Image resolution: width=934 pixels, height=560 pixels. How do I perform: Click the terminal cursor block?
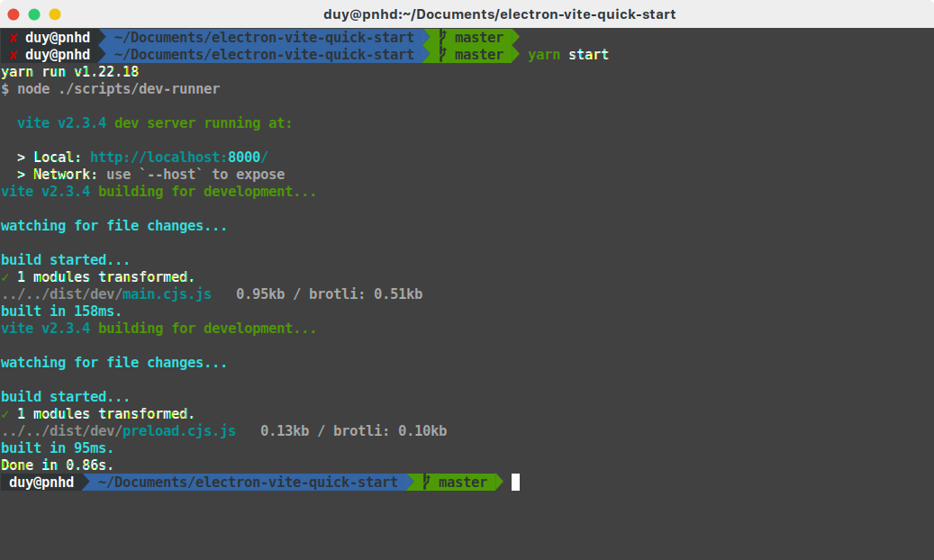point(515,482)
